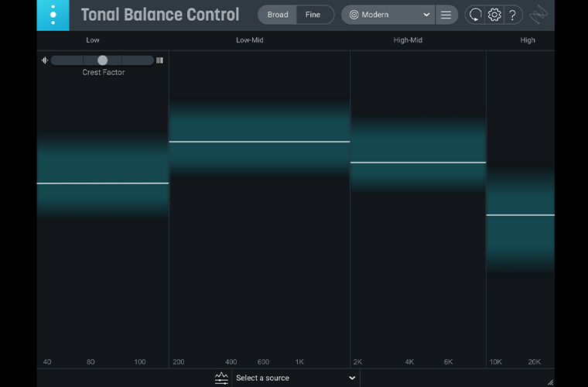Click the EQ curve icon beside Select a source

coord(221,378)
